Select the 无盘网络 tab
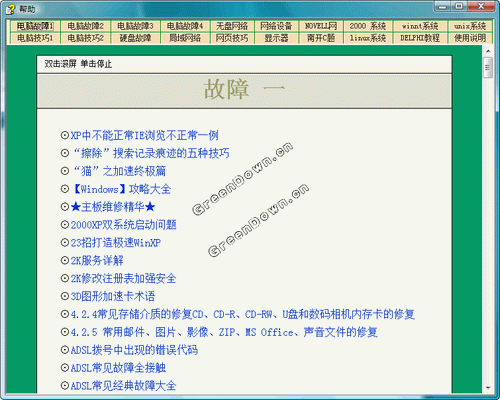500x400 pixels. click(232, 26)
